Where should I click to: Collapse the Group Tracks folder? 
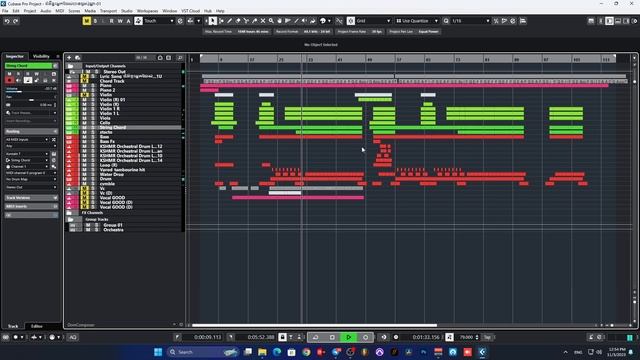[x=70, y=220]
